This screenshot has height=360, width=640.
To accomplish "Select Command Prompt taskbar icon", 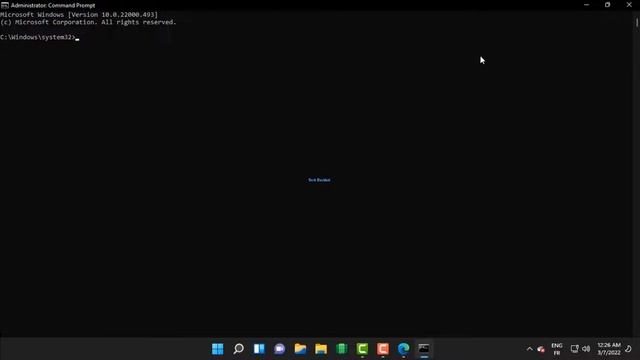I will pyautogui.click(x=424, y=349).
